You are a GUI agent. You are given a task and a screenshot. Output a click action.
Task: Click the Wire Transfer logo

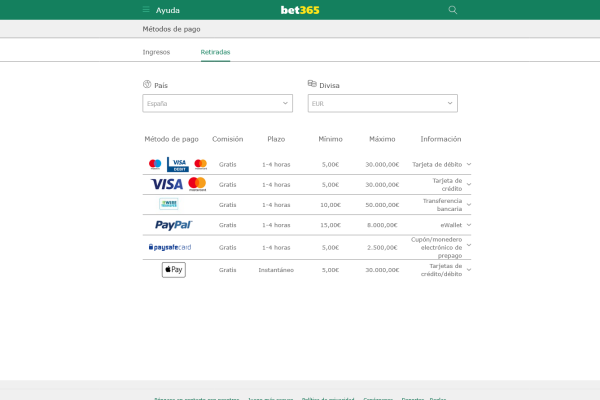pos(169,204)
